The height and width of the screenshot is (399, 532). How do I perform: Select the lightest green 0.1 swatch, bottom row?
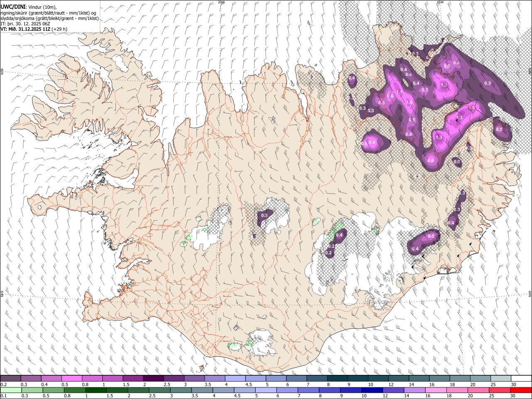click(x=11, y=390)
